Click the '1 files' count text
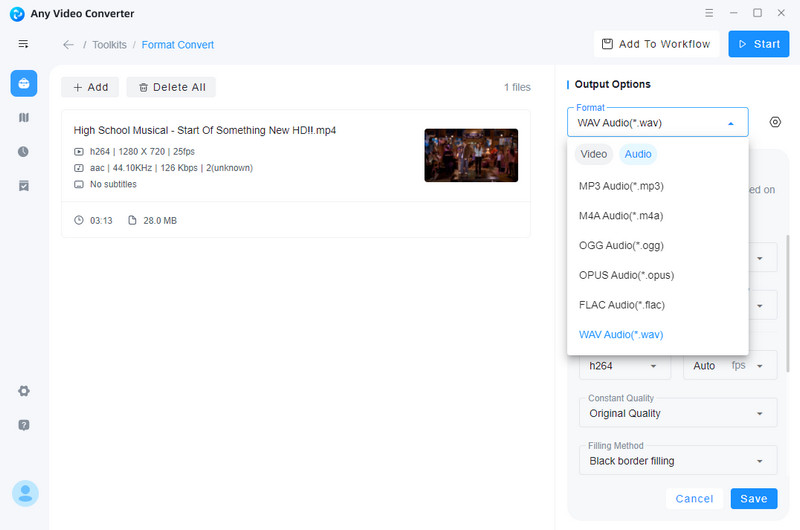The width and height of the screenshot is (800, 530). coord(517,87)
